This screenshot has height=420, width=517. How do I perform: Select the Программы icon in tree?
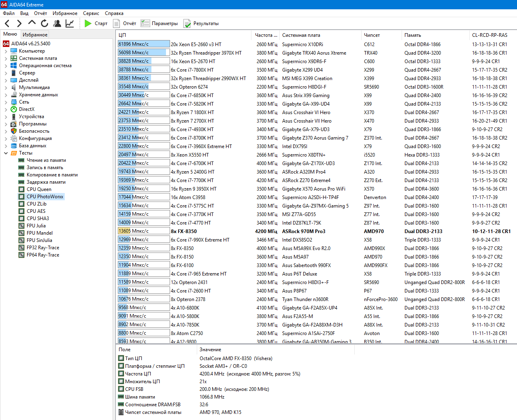click(14, 124)
